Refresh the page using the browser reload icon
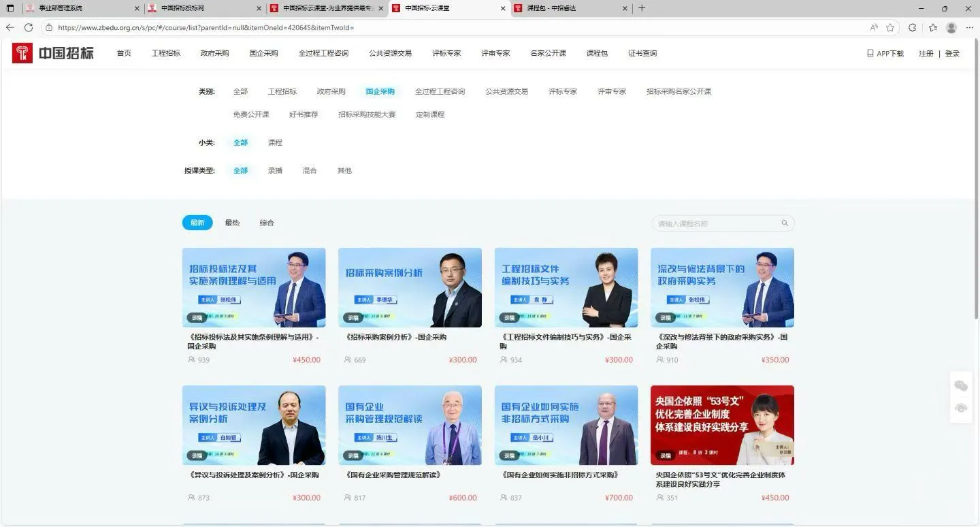The width and height of the screenshot is (980, 527). [x=28, y=28]
